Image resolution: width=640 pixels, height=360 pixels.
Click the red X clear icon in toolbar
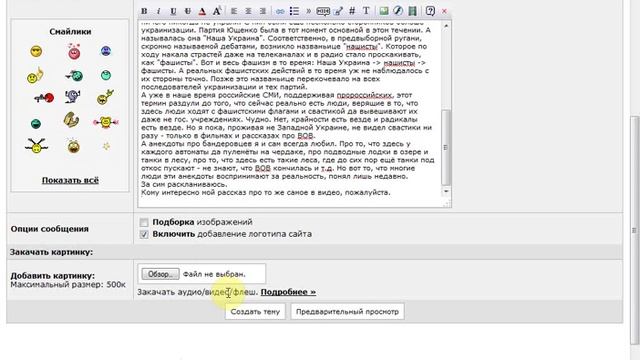pyautogui.click(x=444, y=11)
